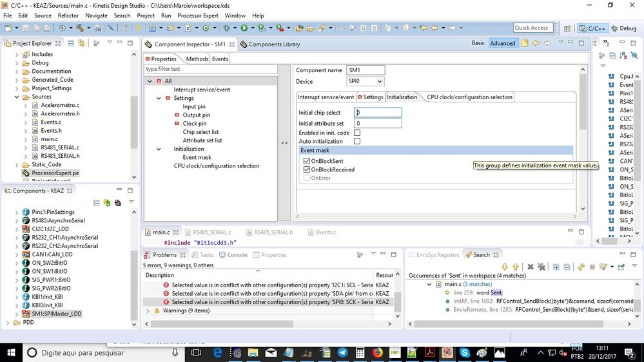This screenshot has width=644, height=362.
Task: Click Remove All Matches icon in Search
Action: click(542, 267)
